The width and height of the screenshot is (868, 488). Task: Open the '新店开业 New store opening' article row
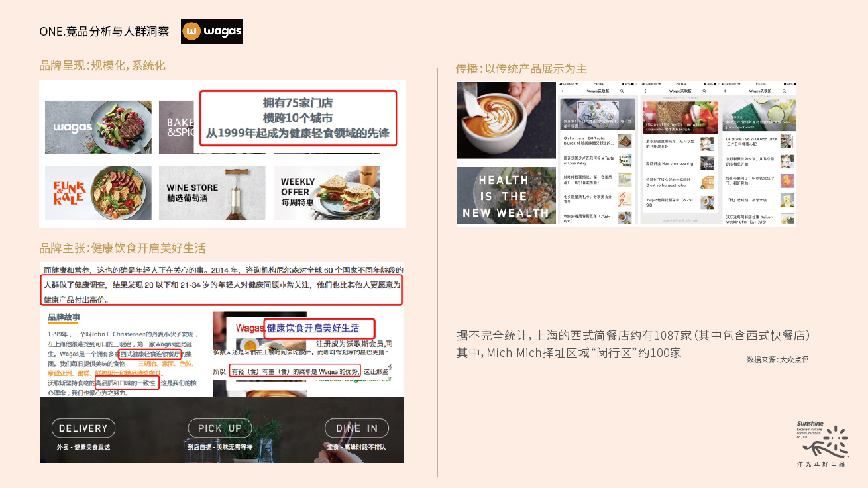681,164
